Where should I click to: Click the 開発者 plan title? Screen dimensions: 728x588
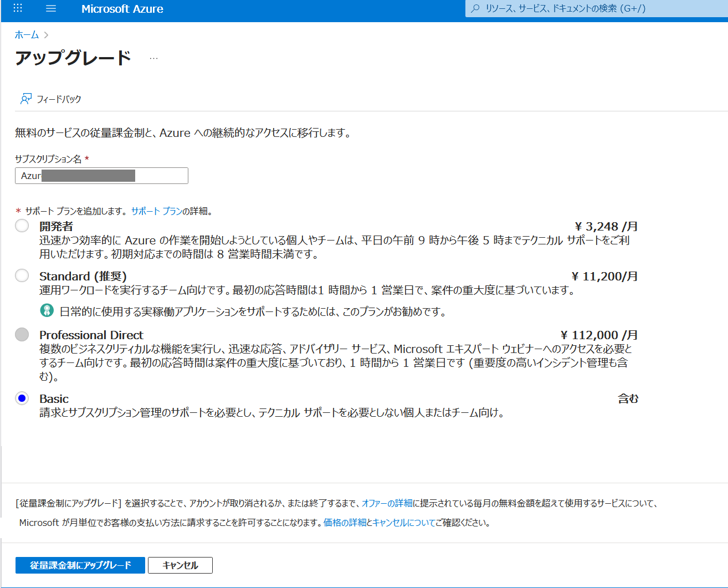56,226
